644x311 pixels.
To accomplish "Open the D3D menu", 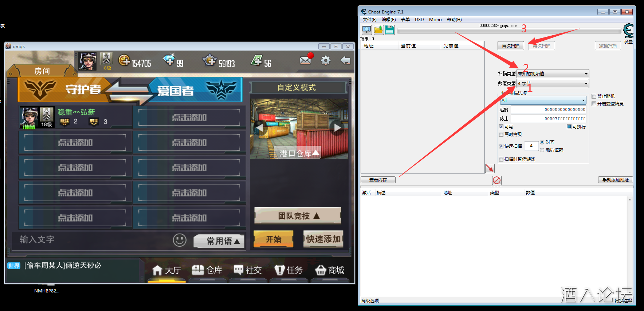I will pyautogui.click(x=419, y=20).
